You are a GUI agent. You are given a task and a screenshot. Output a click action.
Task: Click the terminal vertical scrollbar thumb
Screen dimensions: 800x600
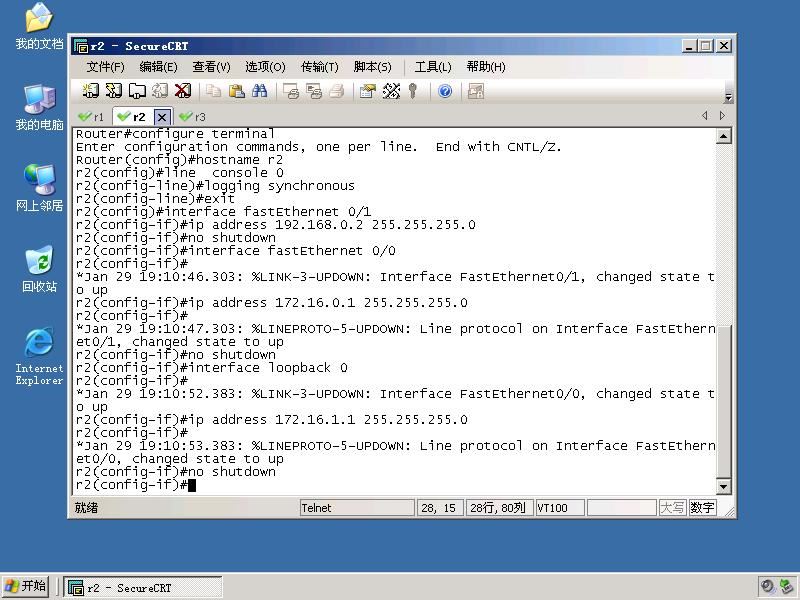(x=723, y=401)
